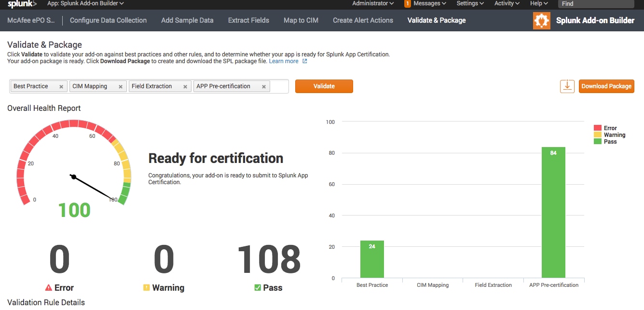Remove the Field Extraction tag
644x310 pixels.
185,87
